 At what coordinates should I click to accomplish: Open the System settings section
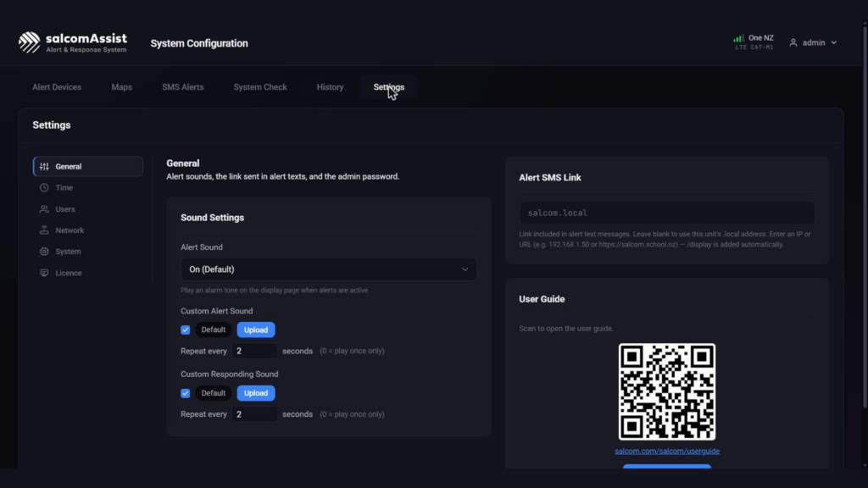88,251
